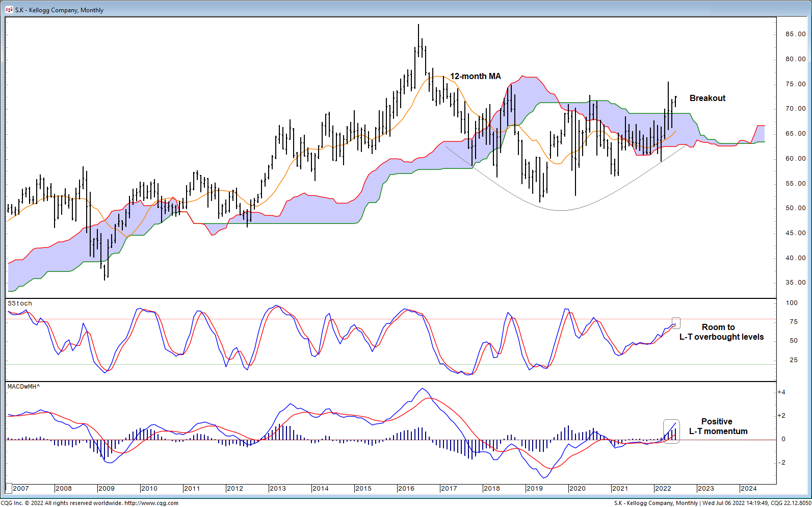
Task: Click the 2009 year label on time axis
Action: pos(107,489)
